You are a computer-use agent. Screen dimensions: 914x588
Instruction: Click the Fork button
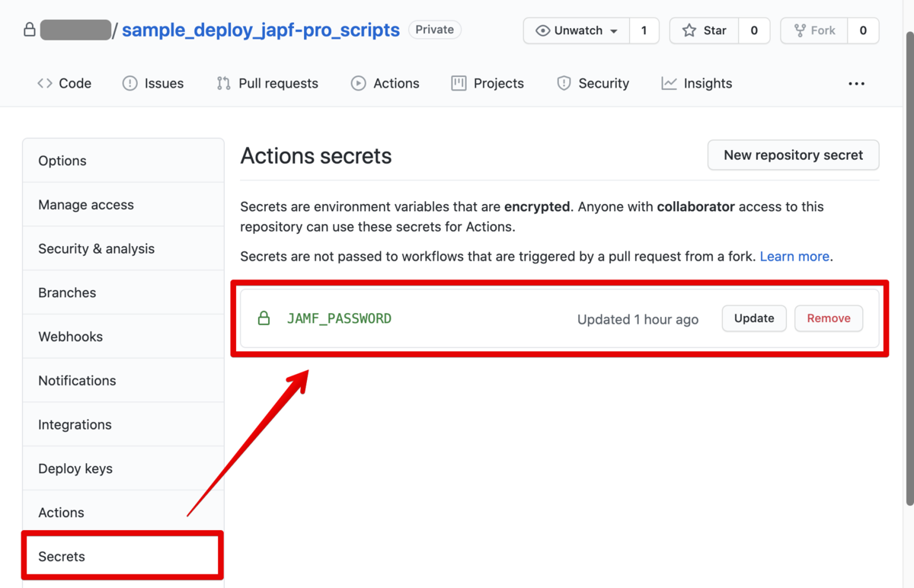point(814,30)
